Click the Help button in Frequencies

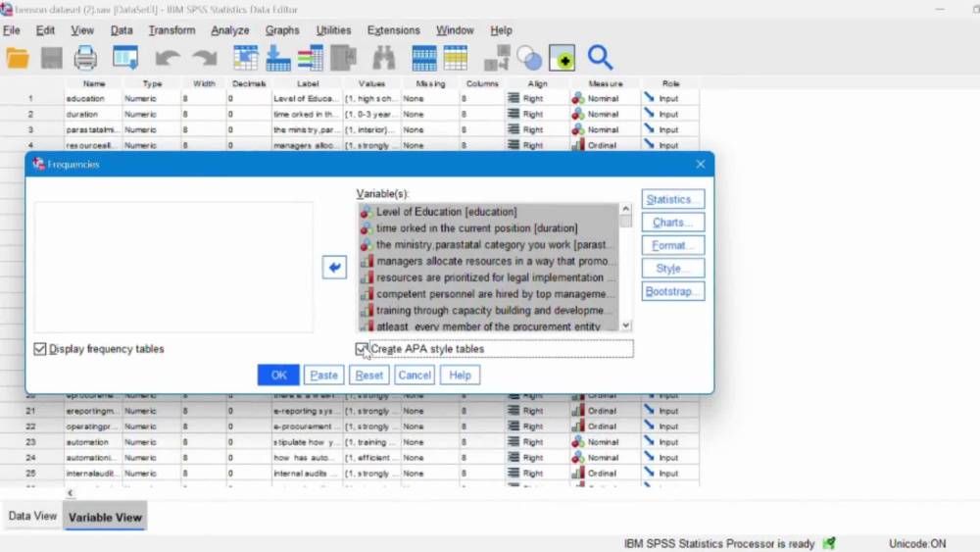coord(460,376)
